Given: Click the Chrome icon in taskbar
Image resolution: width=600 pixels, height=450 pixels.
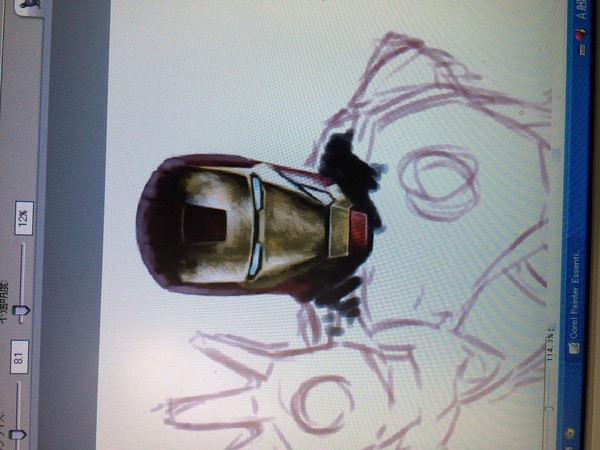Looking at the screenshot, I should click(570, 433).
